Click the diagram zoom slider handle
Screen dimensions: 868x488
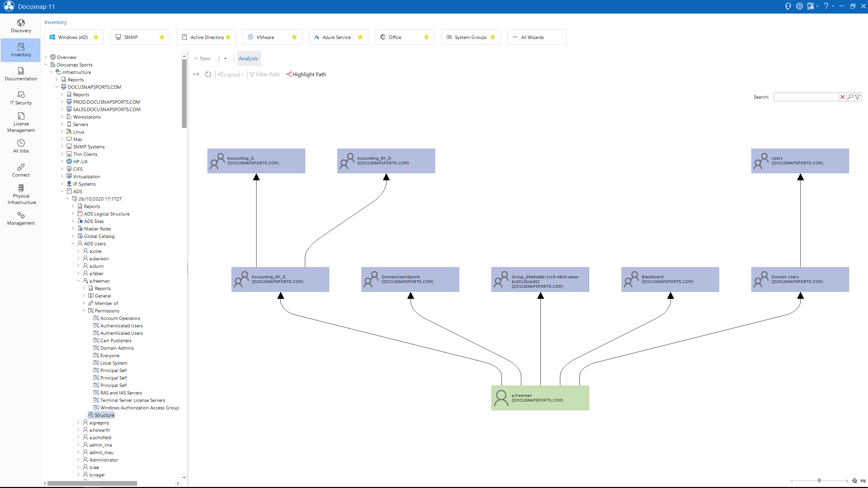[819, 481]
